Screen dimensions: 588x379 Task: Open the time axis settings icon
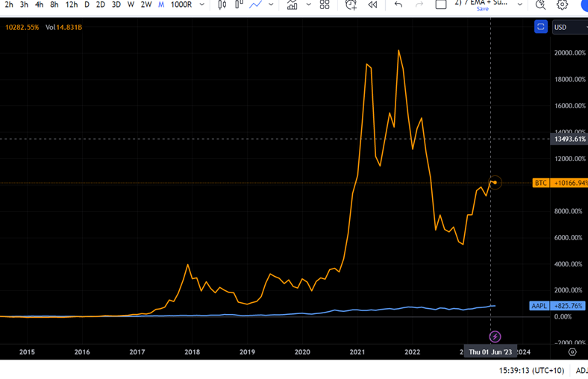click(x=572, y=352)
